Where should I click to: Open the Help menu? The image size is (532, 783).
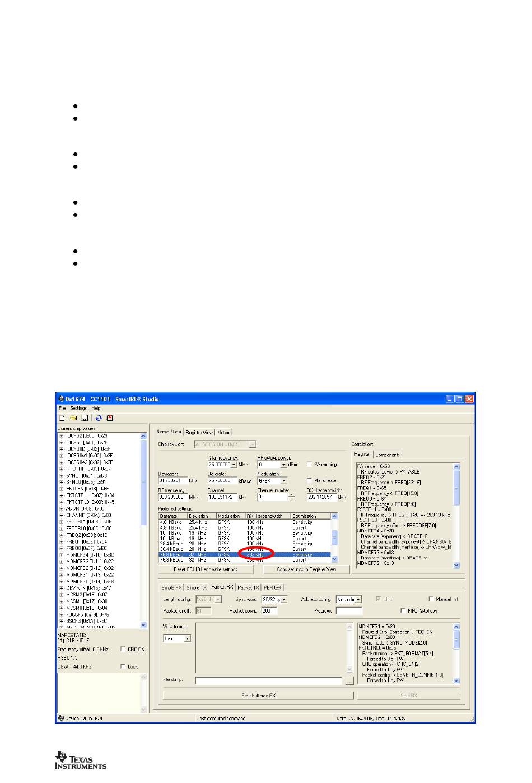96,408
